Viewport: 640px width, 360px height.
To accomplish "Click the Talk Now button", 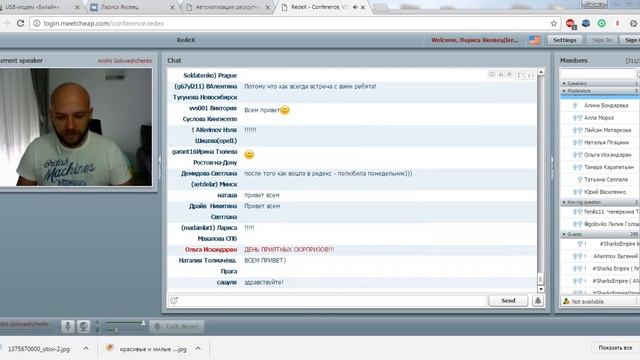I will click(x=177, y=326).
